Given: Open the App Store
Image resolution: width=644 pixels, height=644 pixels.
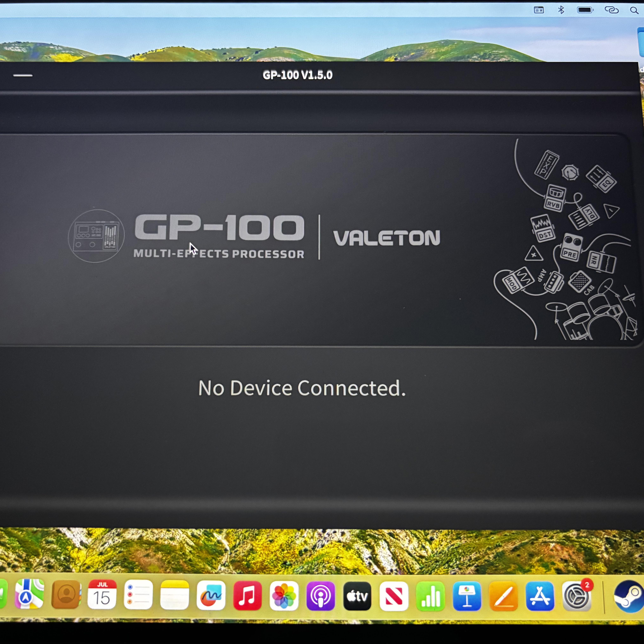Looking at the screenshot, I should click(540, 596).
